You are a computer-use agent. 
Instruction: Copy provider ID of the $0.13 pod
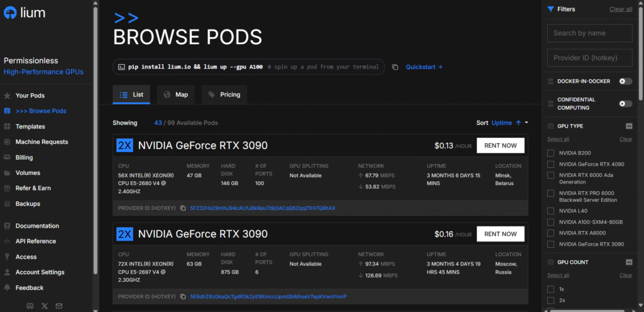[183, 208]
